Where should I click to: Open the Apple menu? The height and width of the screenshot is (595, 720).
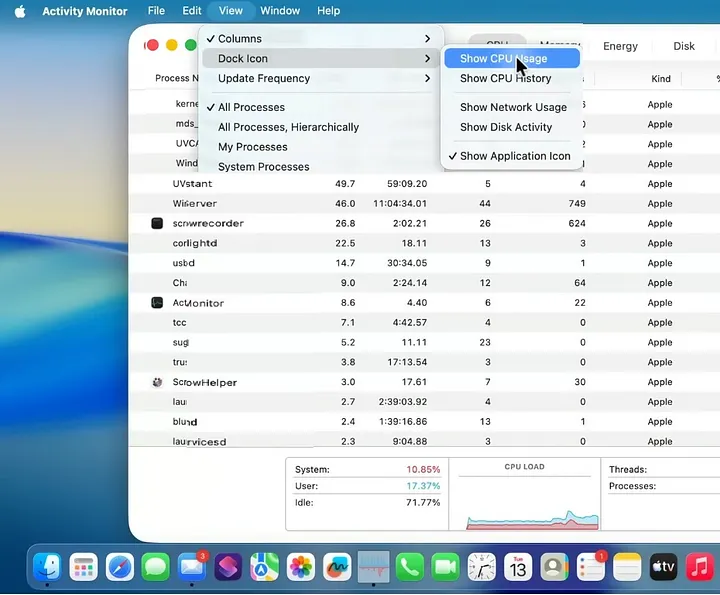pos(19,11)
